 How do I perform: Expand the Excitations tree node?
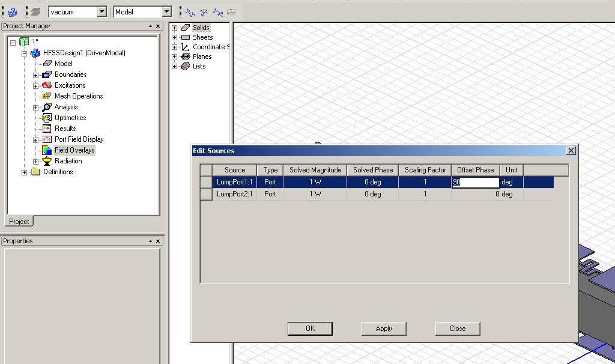[x=35, y=86]
